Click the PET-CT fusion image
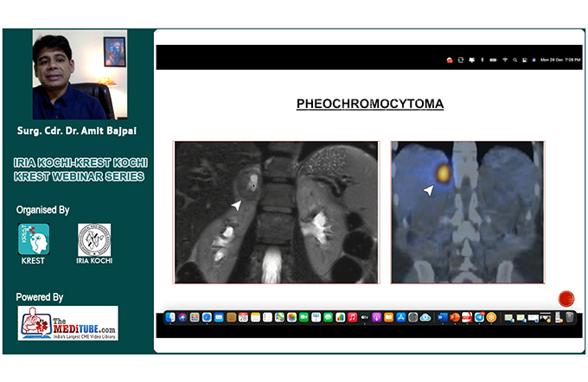588x382 pixels. [468, 213]
